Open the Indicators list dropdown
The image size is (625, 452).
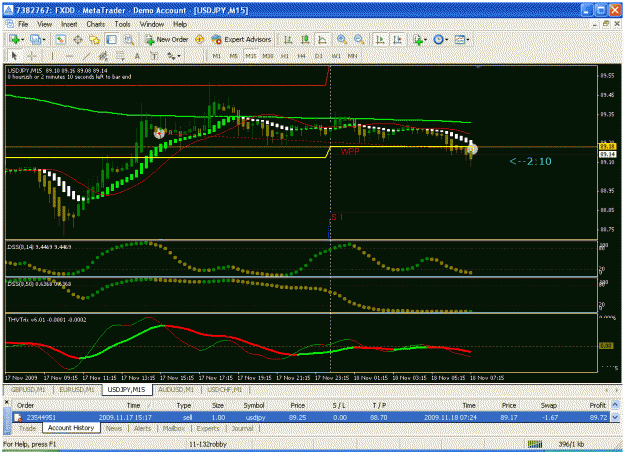pos(420,39)
